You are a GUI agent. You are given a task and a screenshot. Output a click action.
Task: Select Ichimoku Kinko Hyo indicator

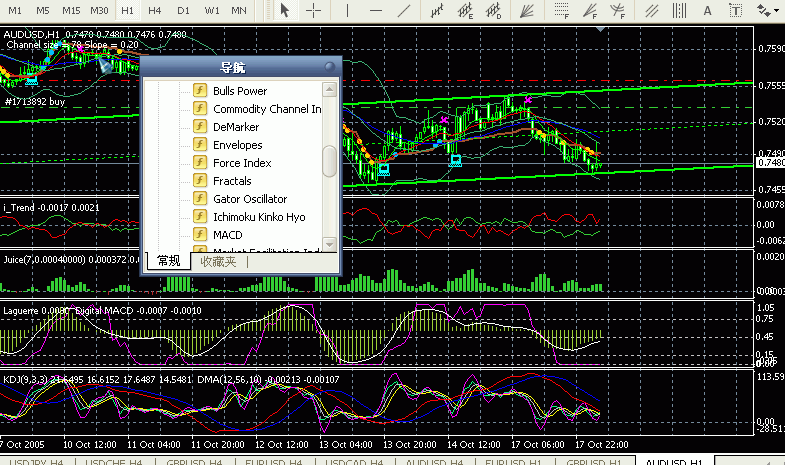click(x=259, y=217)
